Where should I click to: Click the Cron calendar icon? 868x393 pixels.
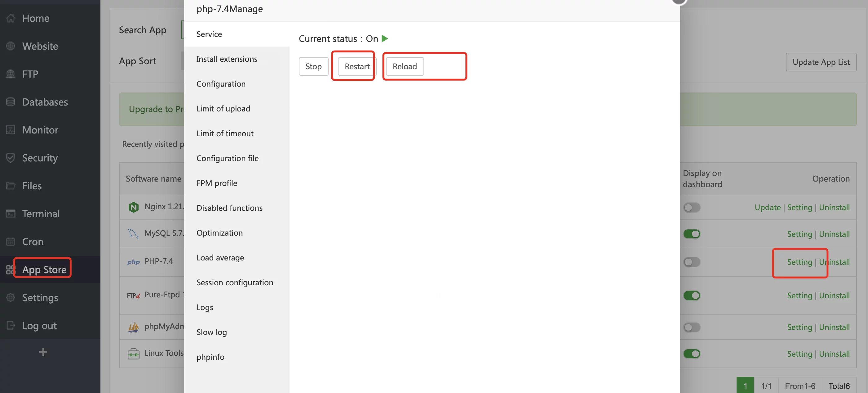coord(11,242)
